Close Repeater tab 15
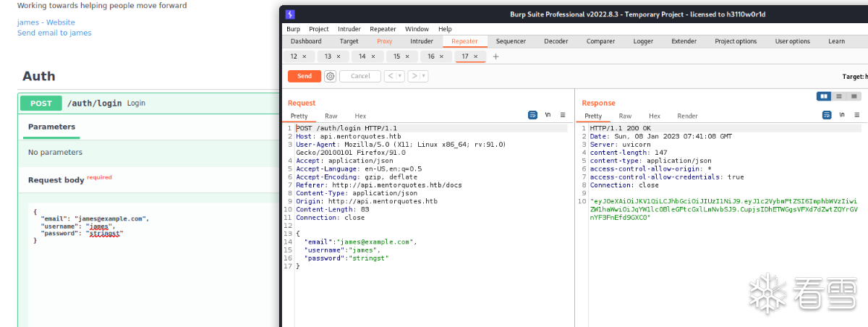Viewport: 868px width, 327px height. tap(408, 56)
